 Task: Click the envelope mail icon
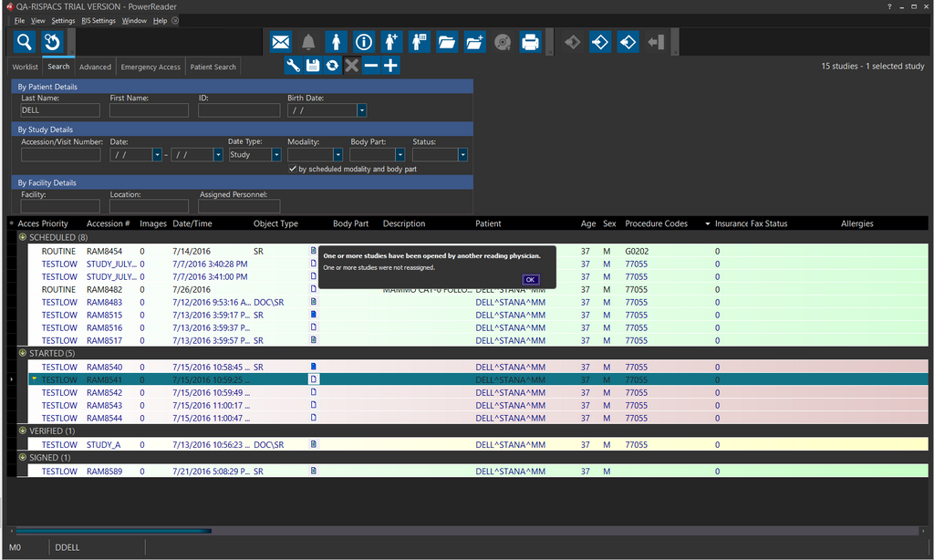click(x=281, y=42)
